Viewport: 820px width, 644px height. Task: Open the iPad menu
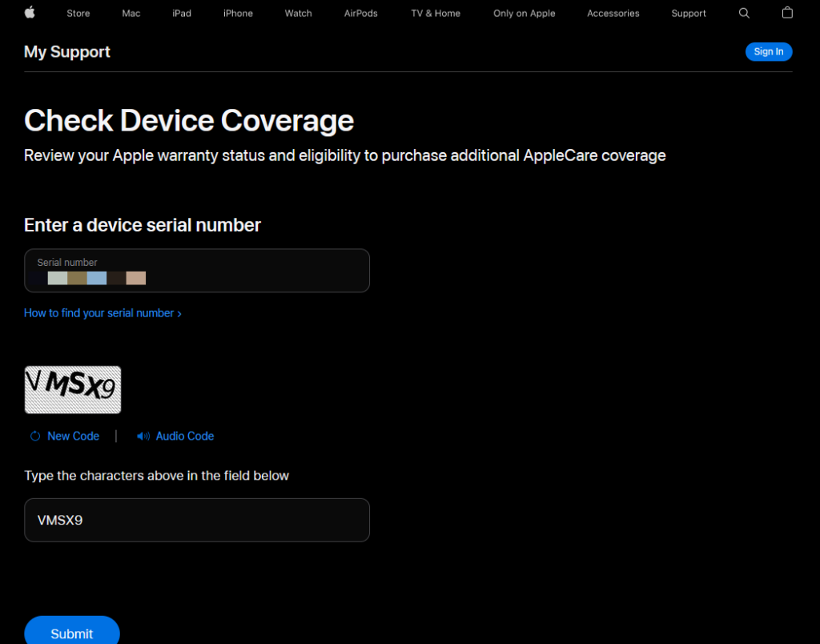tap(182, 13)
